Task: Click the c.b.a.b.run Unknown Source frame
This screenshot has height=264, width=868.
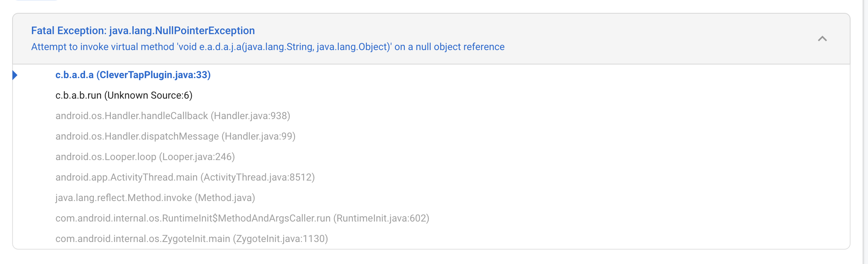Action: 124,95
